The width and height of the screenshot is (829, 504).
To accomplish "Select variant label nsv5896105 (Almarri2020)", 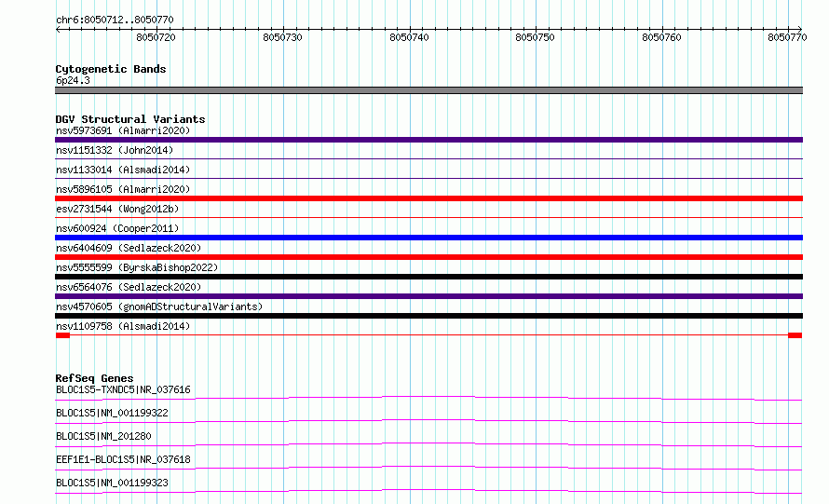I will [123, 189].
